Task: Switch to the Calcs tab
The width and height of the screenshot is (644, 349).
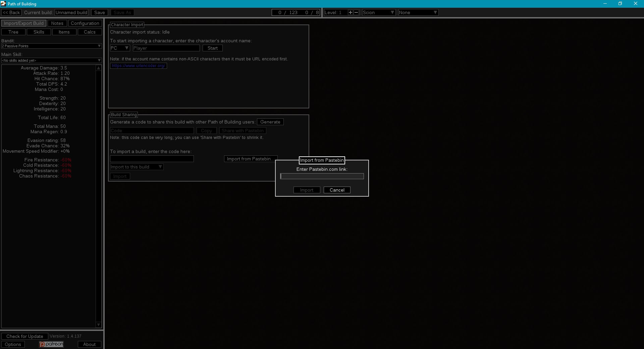Action: click(90, 32)
